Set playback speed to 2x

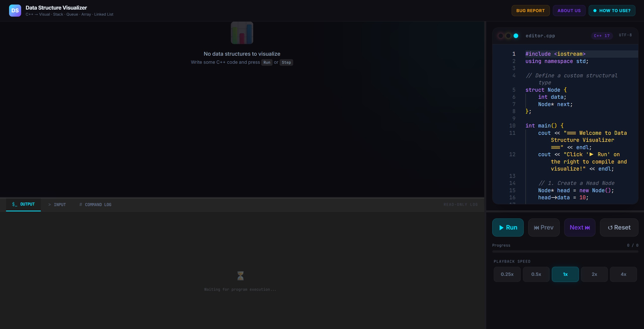594,274
